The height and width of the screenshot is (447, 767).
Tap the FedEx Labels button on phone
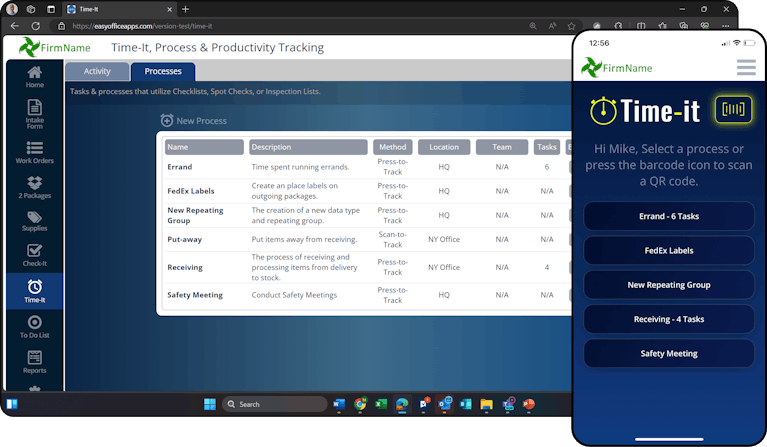pos(669,250)
